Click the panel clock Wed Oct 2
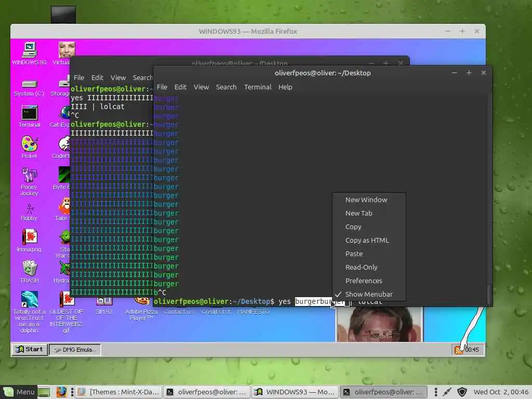This screenshot has width=532, height=399. [501, 392]
